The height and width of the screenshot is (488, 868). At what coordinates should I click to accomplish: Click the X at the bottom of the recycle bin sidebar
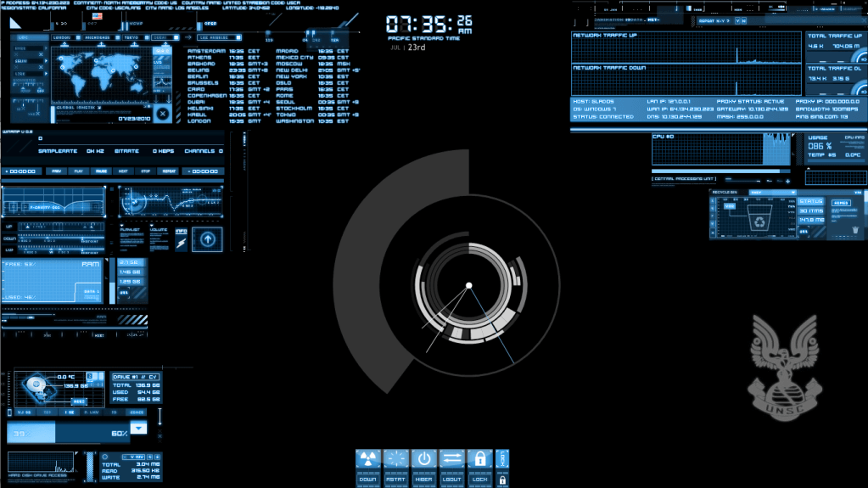pos(713,232)
